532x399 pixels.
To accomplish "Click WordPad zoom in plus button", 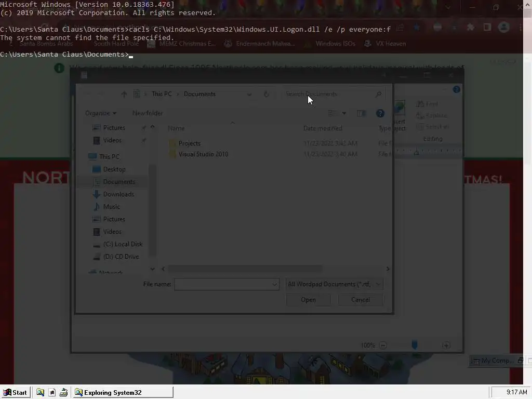I will point(446,345).
